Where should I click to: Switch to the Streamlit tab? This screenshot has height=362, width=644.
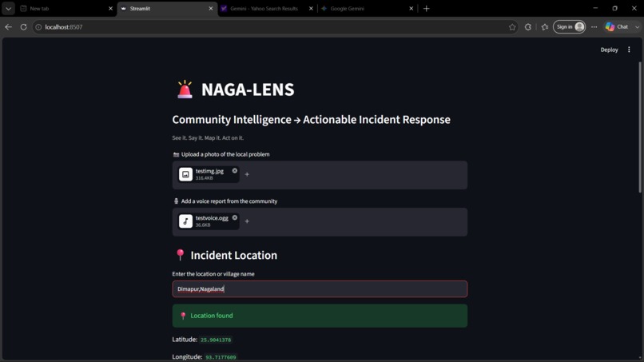166,8
